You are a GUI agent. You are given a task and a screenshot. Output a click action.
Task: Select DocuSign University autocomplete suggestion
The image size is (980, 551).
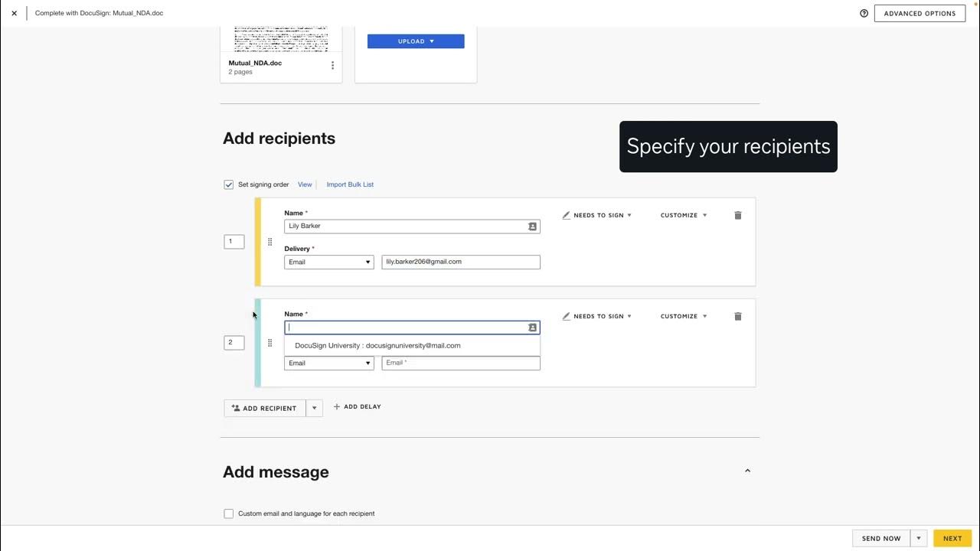click(377, 346)
